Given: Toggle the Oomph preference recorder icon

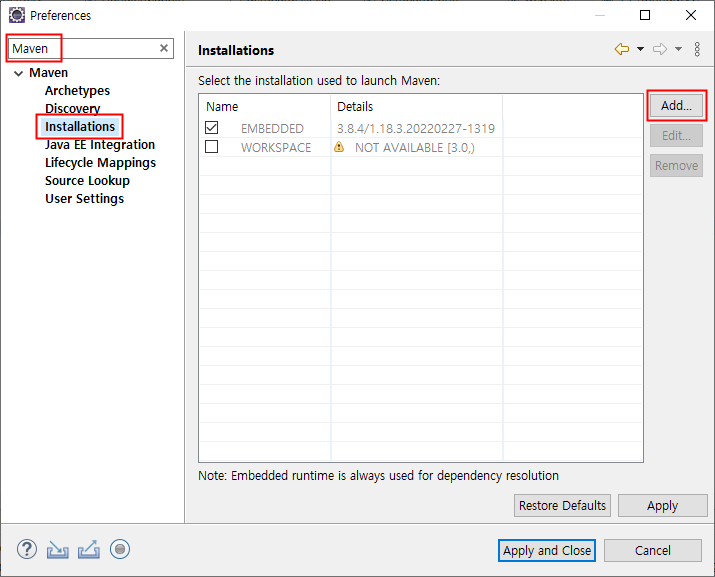Looking at the screenshot, I should [120, 549].
